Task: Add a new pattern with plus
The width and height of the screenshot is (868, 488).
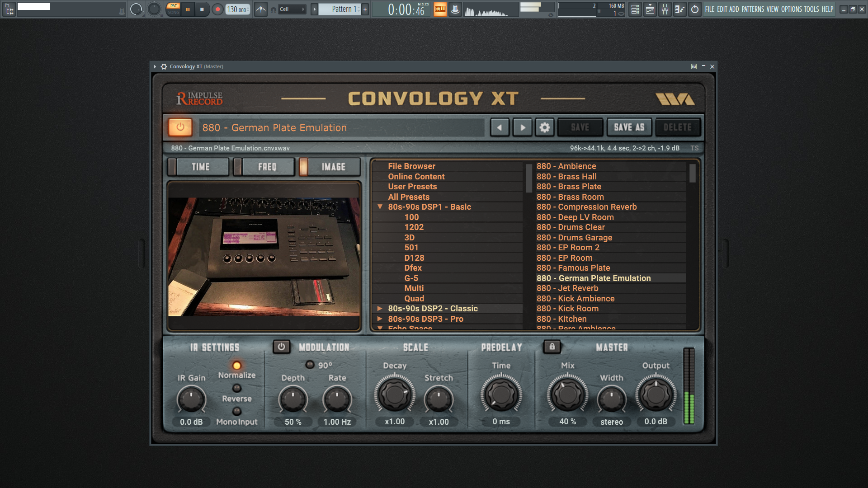Action: coord(365,9)
